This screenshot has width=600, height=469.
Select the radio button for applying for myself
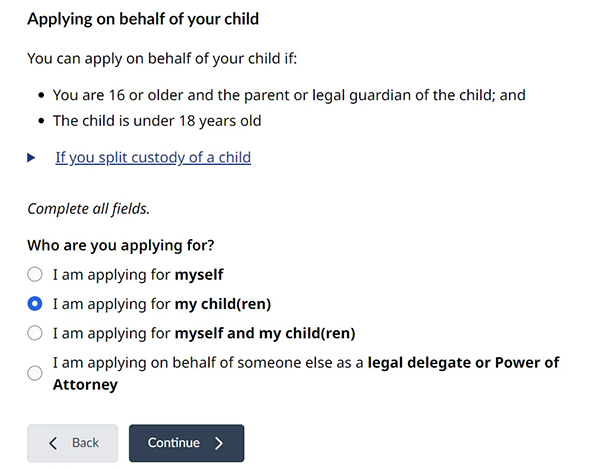(x=35, y=274)
